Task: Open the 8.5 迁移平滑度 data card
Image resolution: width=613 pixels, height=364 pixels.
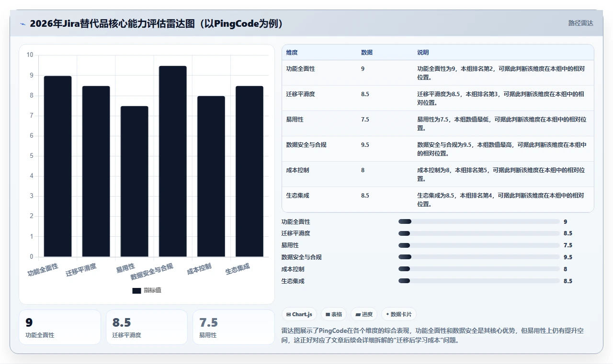Action: pyautogui.click(x=147, y=327)
